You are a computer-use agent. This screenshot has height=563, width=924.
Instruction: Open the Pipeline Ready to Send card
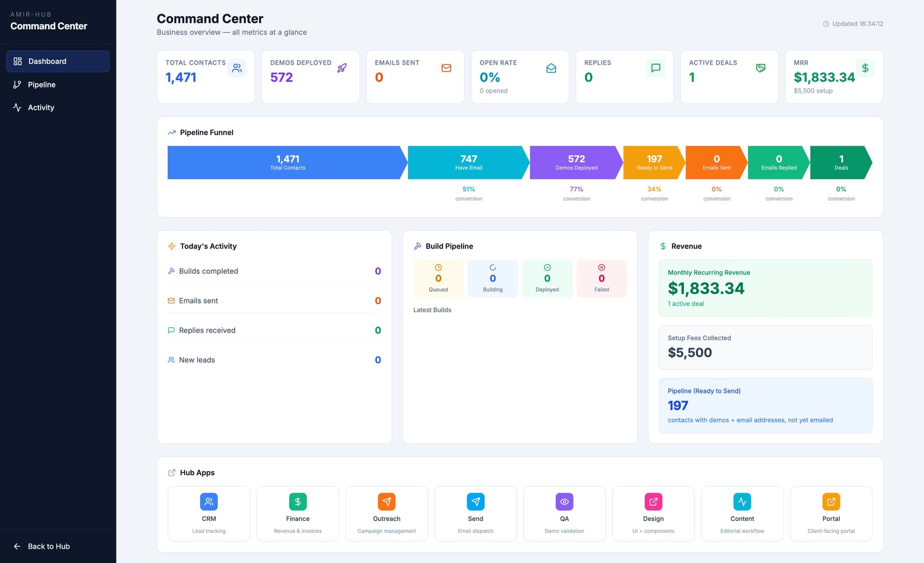click(766, 406)
